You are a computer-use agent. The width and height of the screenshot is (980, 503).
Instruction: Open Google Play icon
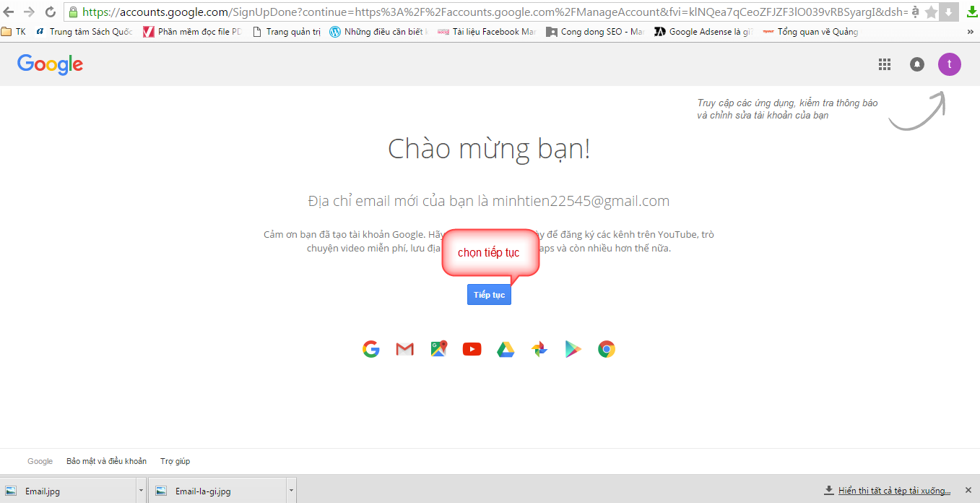point(573,349)
